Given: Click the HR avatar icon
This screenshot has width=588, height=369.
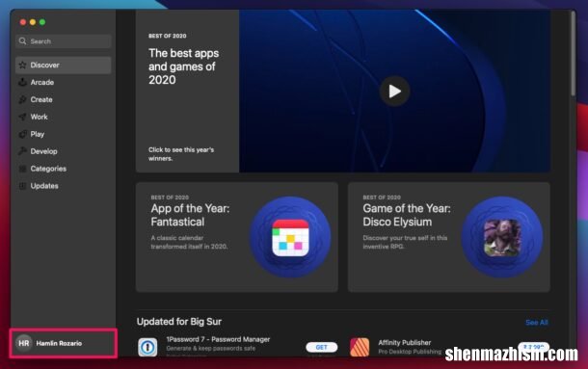Looking at the screenshot, I should click(24, 343).
